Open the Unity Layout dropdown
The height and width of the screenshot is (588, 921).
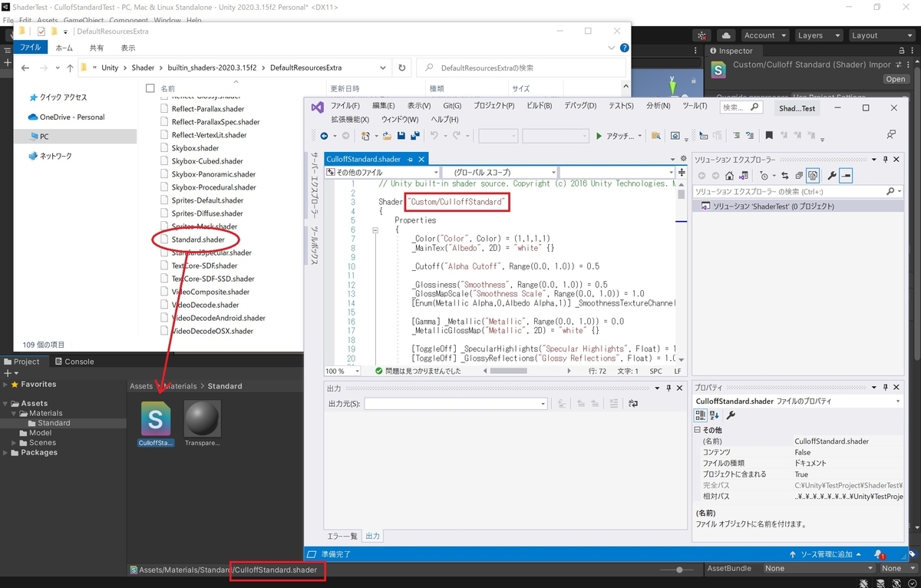click(x=881, y=35)
